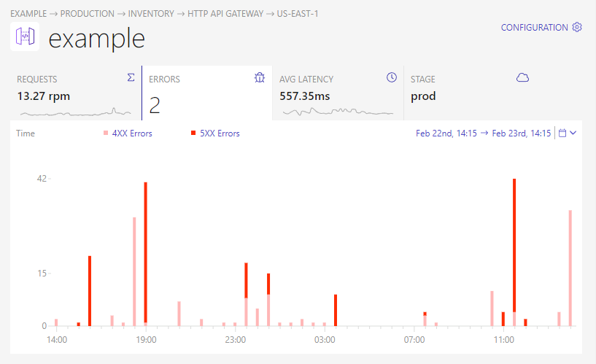Click the cloud icon on Stage card
The image size is (596, 364).
tap(522, 77)
